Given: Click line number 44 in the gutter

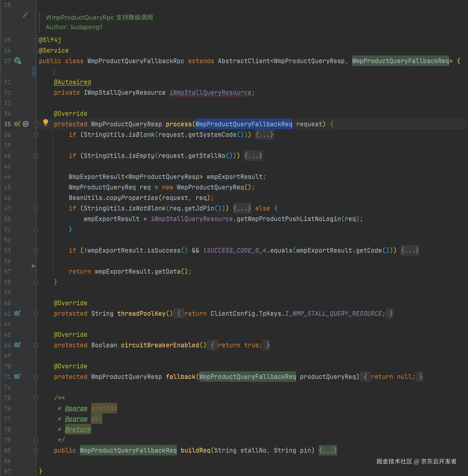Looking at the screenshot, I should pyautogui.click(x=7, y=177).
